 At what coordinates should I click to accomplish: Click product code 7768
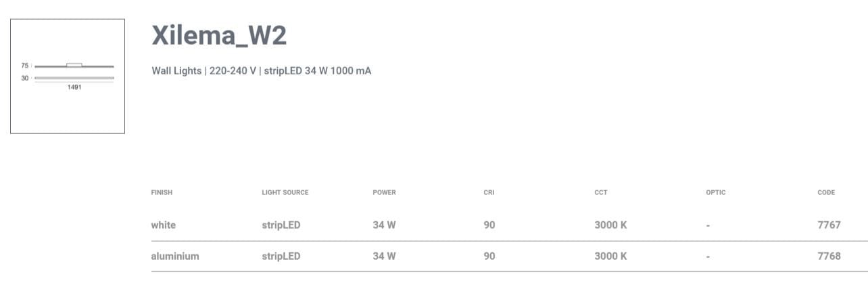click(x=829, y=256)
